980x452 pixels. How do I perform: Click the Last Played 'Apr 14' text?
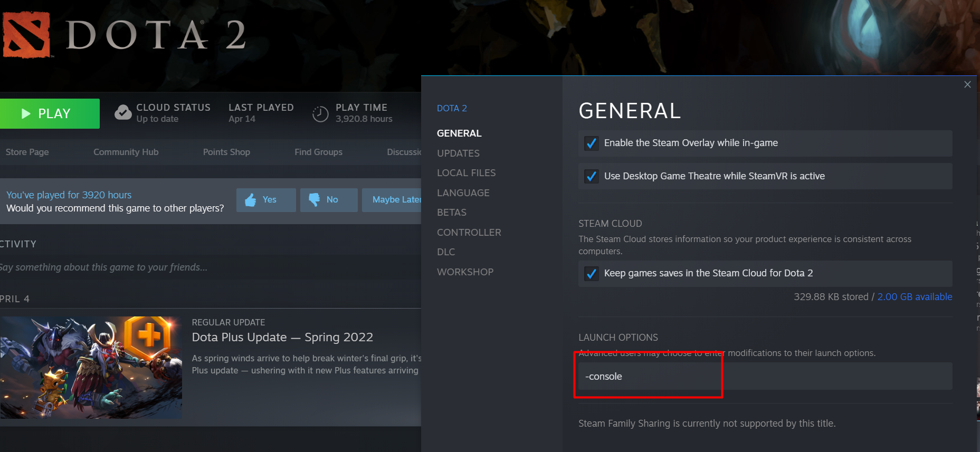pyautogui.click(x=242, y=119)
